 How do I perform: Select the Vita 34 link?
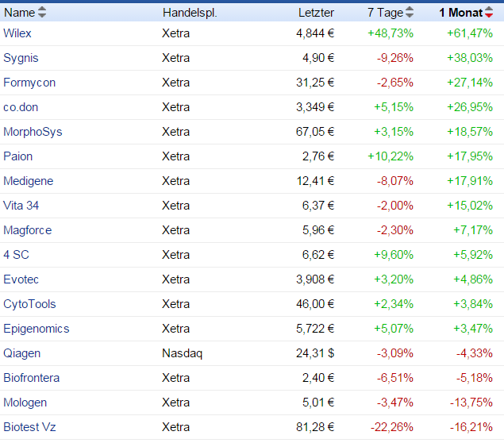(21, 206)
